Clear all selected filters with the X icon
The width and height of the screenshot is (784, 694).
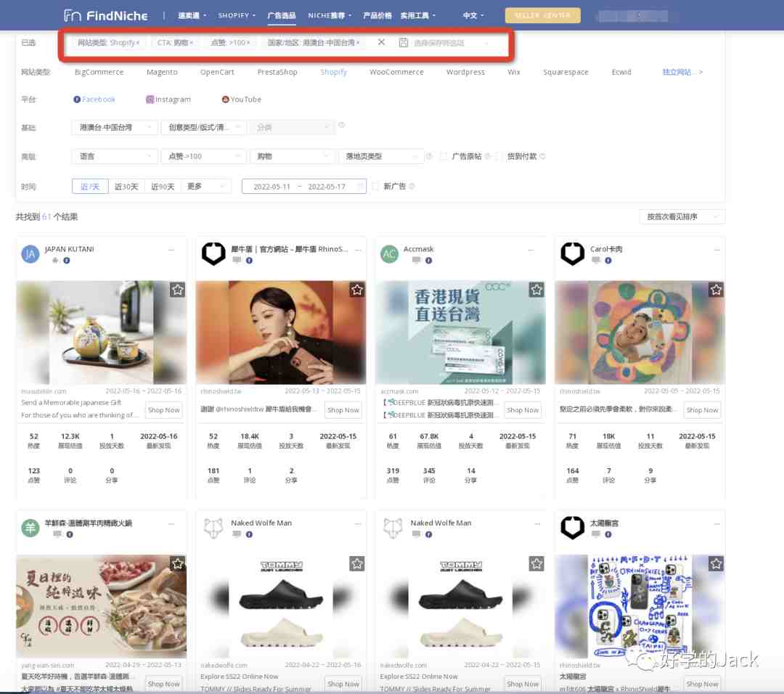[x=381, y=42]
